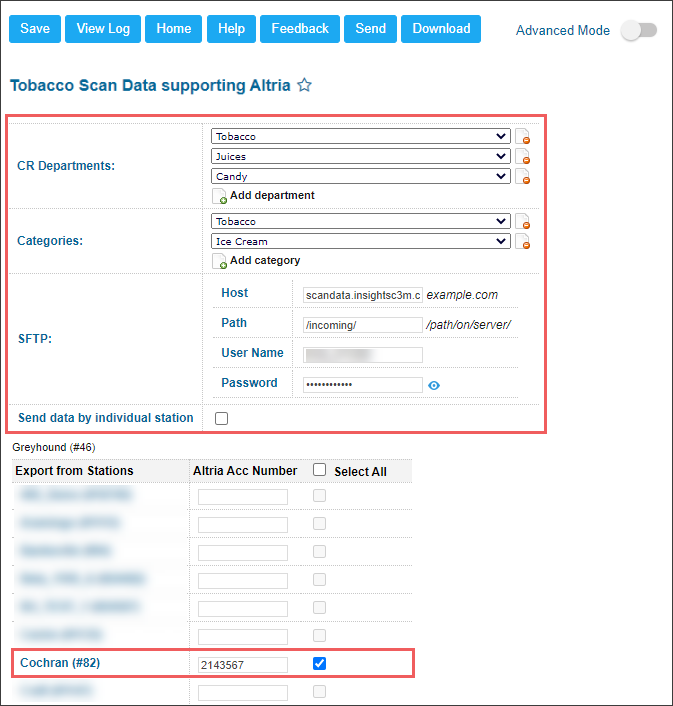The image size is (673, 706).
Task: Click the Add category page icon
Action: click(220, 261)
